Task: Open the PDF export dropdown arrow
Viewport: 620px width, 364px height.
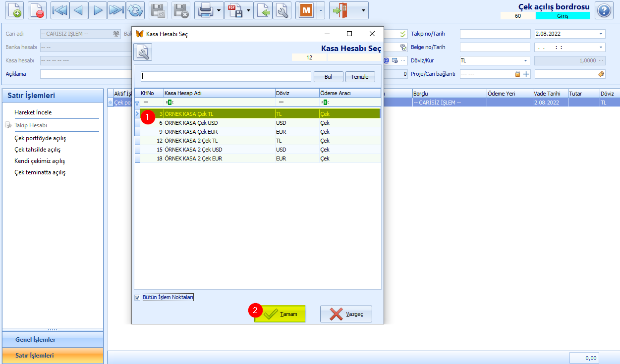Action: (249, 10)
